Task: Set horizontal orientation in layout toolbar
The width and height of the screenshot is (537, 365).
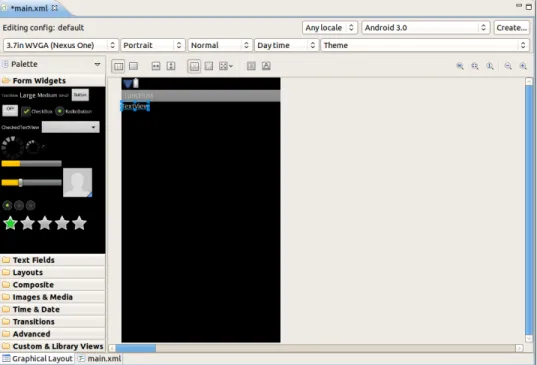Action: [118, 66]
